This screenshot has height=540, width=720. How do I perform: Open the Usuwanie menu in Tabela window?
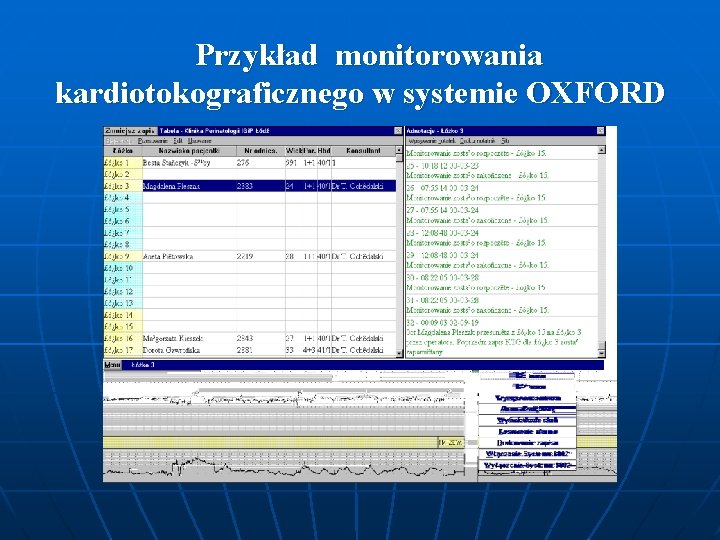[199, 141]
